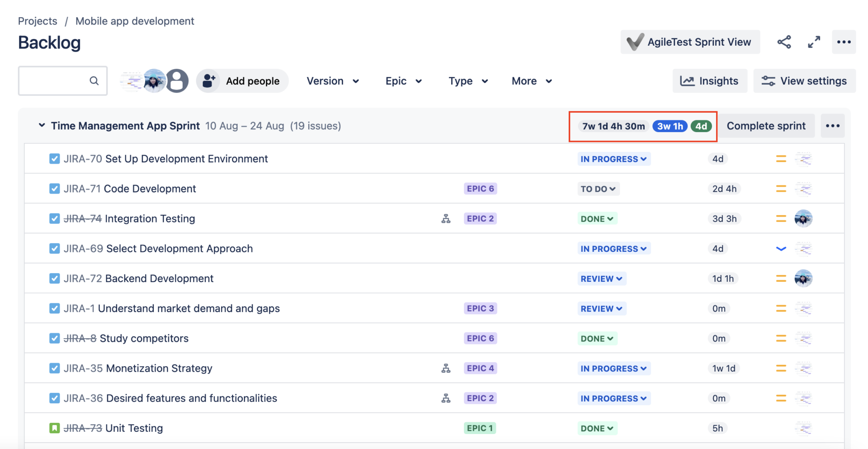
Task: Open assignee avatar on Backend Development
Action: tap(803, 279)
